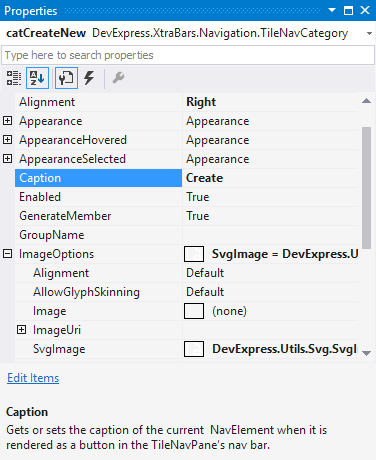This screenshot has height=460, width=376.
Task: Click the scrollbar down arrow
Action: click(367, 353)
